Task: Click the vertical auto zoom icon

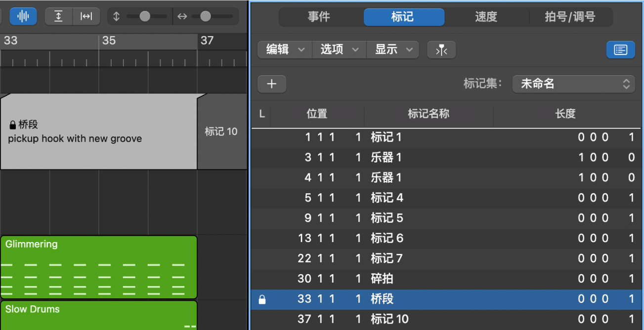Action: click(x=58, y=16)
